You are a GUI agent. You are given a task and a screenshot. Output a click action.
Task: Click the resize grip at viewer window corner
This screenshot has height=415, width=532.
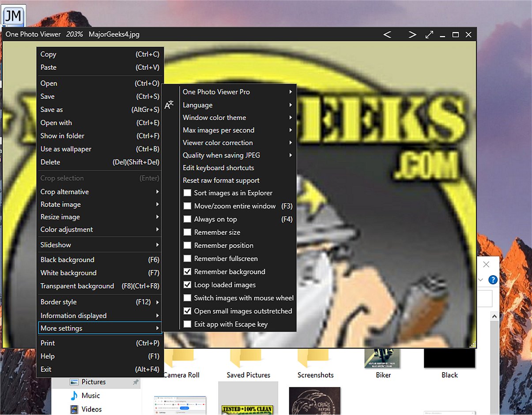(473, 345)
